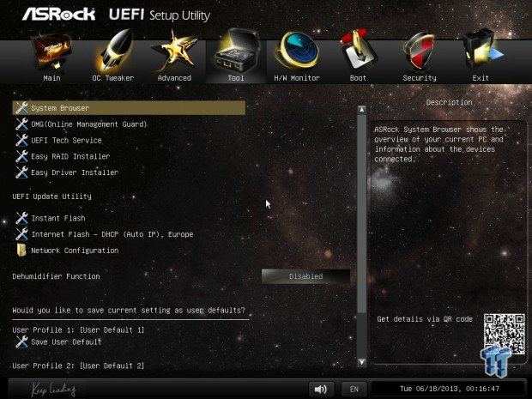The image size is (532, 399).
Task: Switch to the Advanced tab label
Action: point(174,78)
